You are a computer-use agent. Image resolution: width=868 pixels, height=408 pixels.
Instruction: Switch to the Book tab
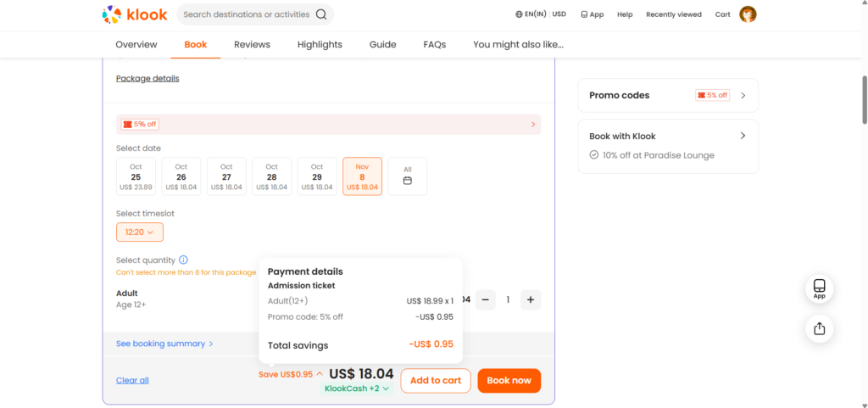pyautogui.click(x=196, y=44)
